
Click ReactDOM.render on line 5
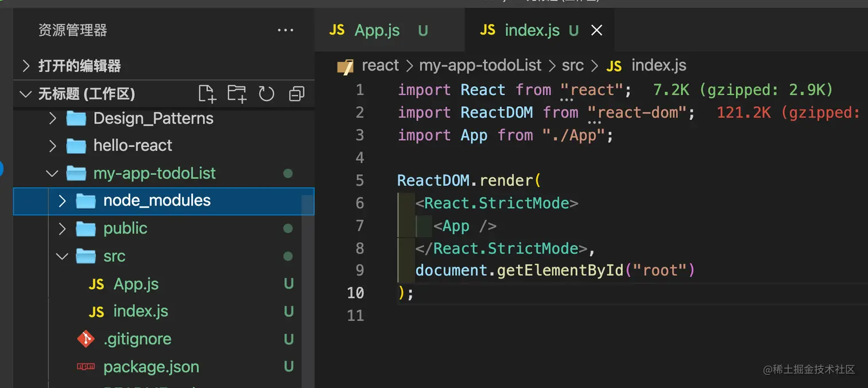[465, 181]
